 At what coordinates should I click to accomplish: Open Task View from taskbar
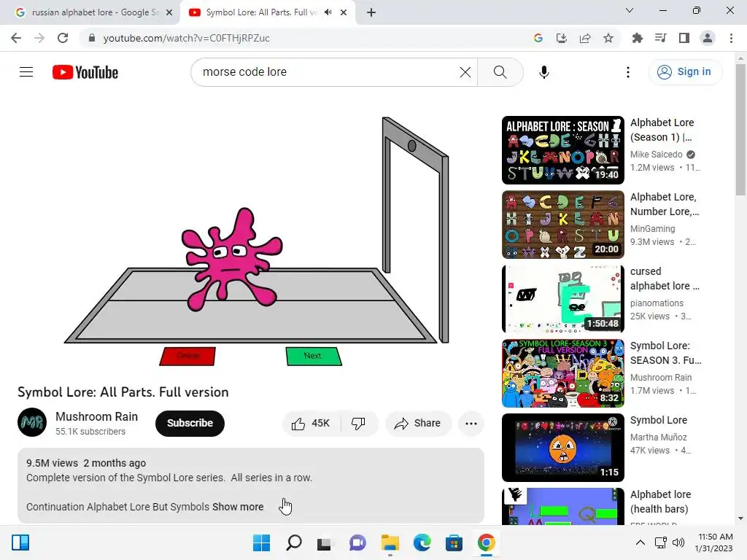point(325,542)
